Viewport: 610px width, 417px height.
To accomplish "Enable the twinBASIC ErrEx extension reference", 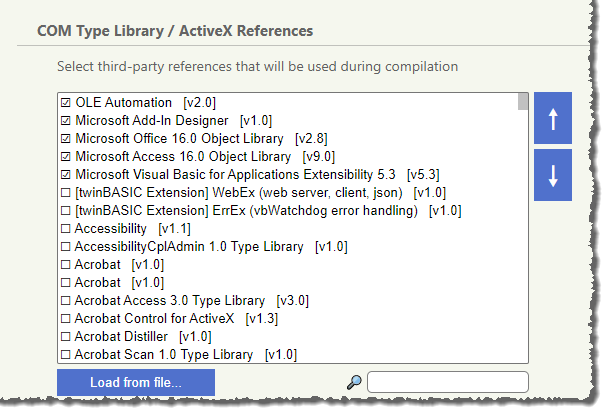I will tap(66, 210).
